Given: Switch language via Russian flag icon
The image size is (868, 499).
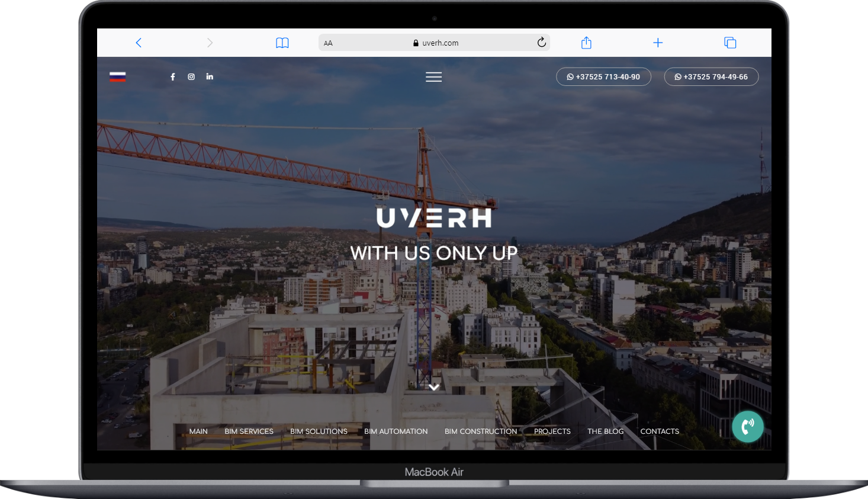Looking at the screenshot, I should click(118, 76).
